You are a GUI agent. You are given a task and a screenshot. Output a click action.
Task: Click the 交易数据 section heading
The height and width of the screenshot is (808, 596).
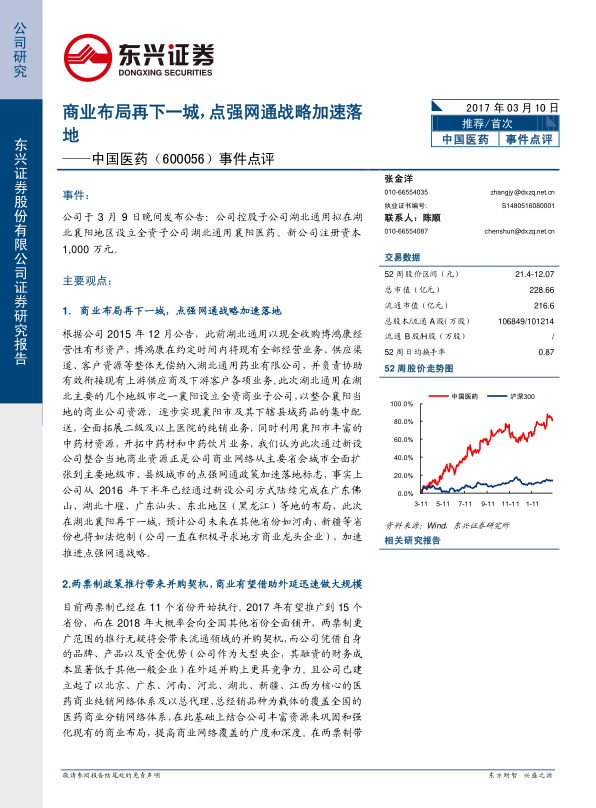402,257
